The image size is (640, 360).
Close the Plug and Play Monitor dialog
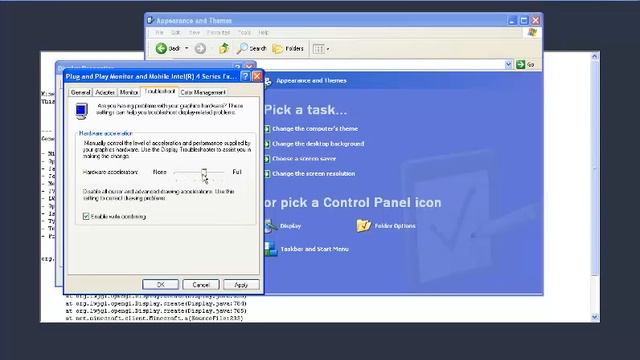pos(257,76)
